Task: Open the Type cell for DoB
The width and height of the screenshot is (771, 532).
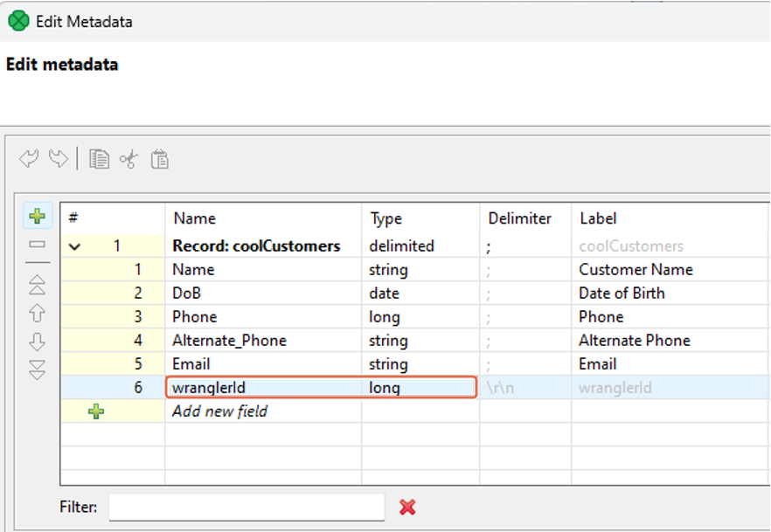Action: click(420, 294)
